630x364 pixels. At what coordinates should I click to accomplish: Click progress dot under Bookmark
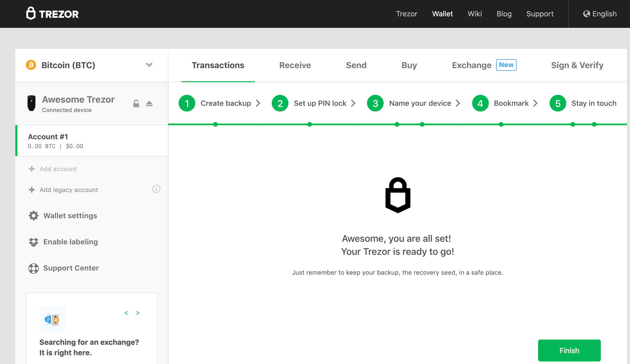click(501, 124)
